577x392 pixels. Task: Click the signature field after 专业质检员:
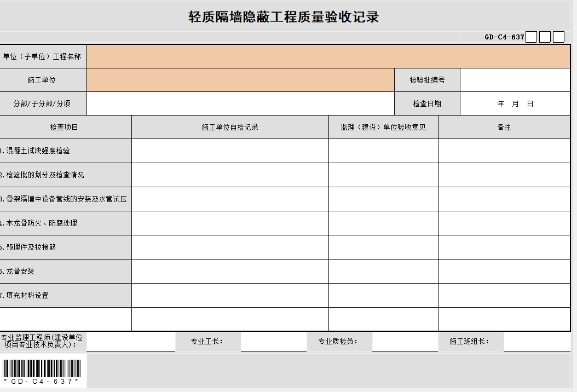coord(405,342)
